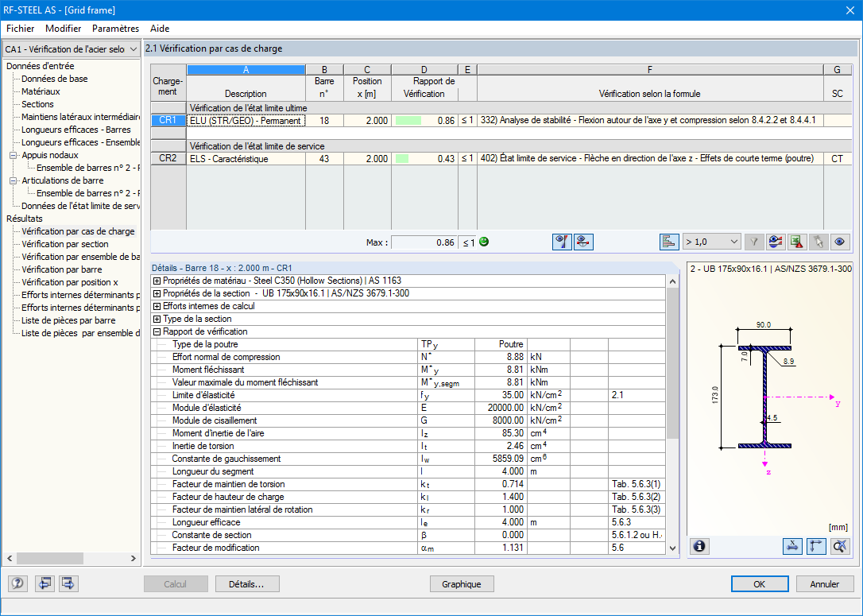
Task: Click the Moment fléchissant row
Action: point(408,370)
